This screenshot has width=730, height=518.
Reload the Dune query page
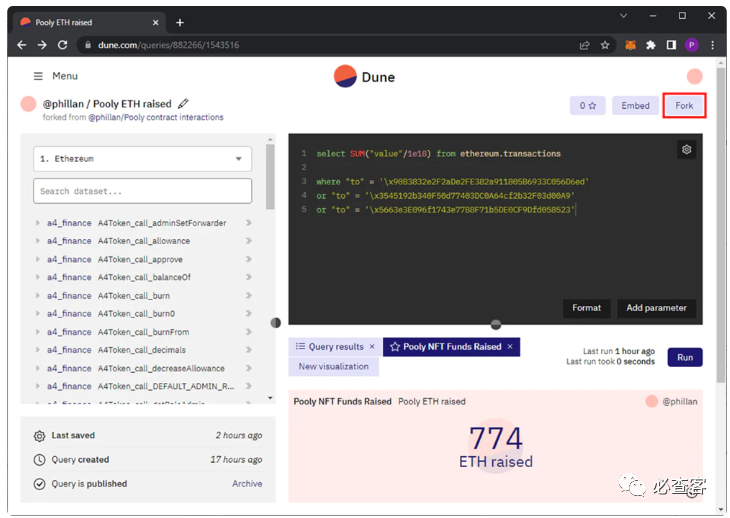pyautogui.click(x=62, y=45)
